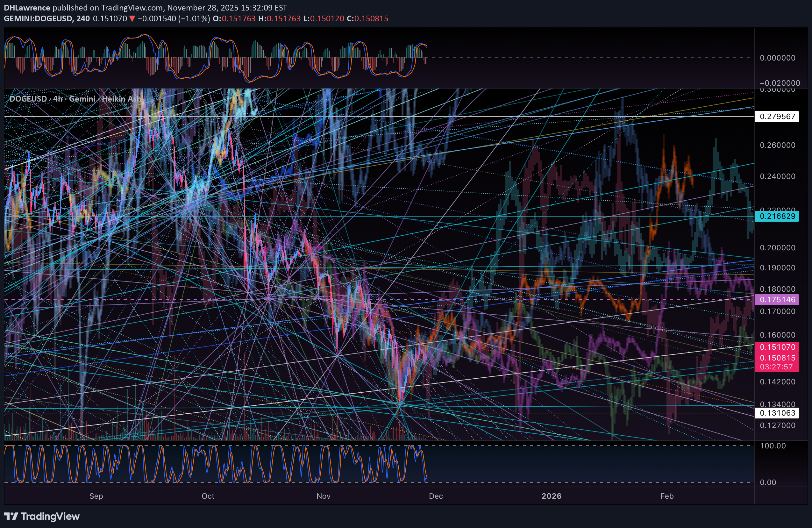
Task: Click the DOGEUSD 4h Heikin Ashi legend
Action: tap(75, 99)
